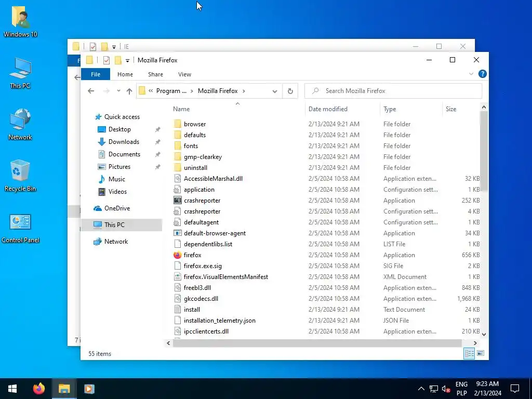Select Pictures in navigation pane
This screenshot has width=532, height=399.
(119, 167)
